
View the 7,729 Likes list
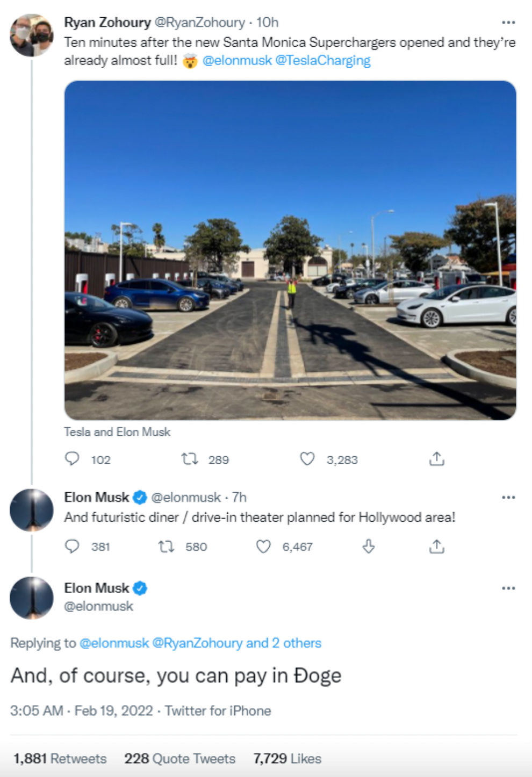(x=287, y=759)
